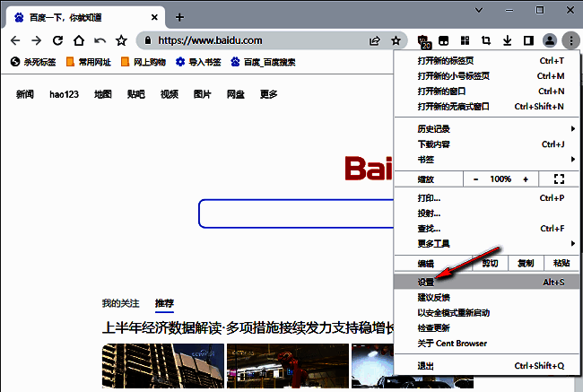
Task: Click the share icon in address bar
Action: tap(374, 40)
